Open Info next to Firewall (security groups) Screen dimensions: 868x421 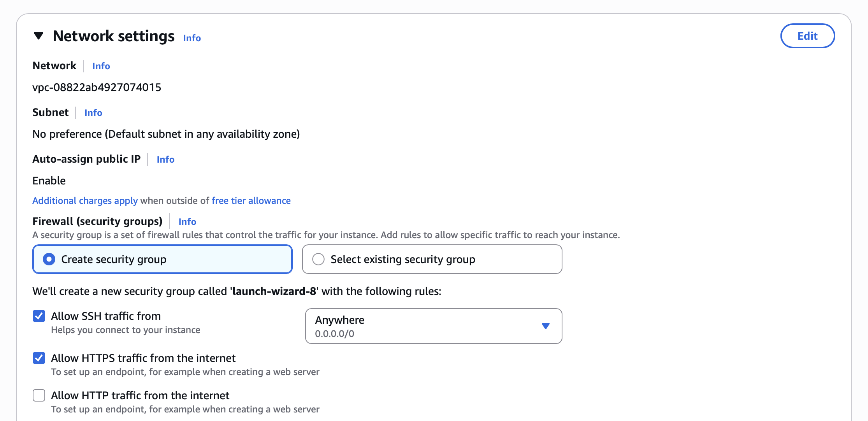click(187, 222)
